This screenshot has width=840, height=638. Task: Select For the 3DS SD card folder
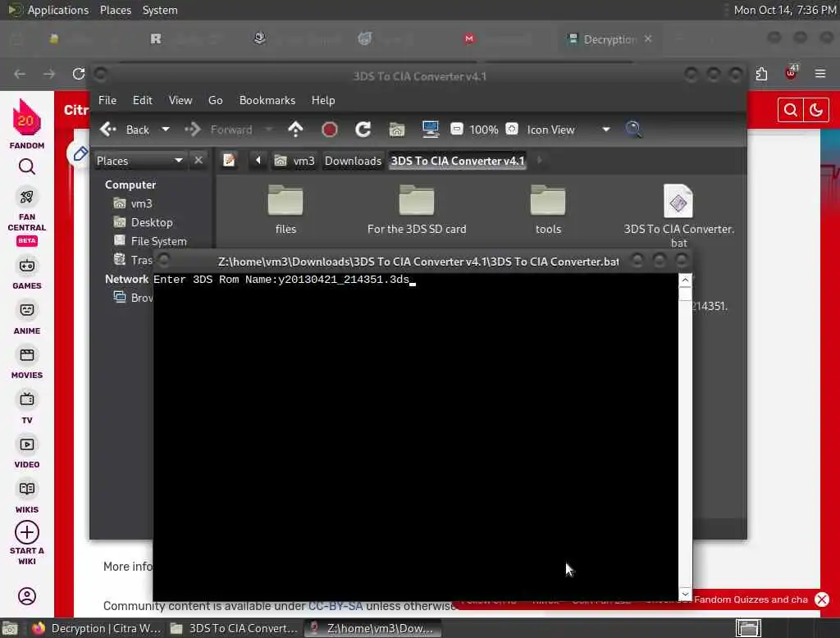tap(416, 209)
